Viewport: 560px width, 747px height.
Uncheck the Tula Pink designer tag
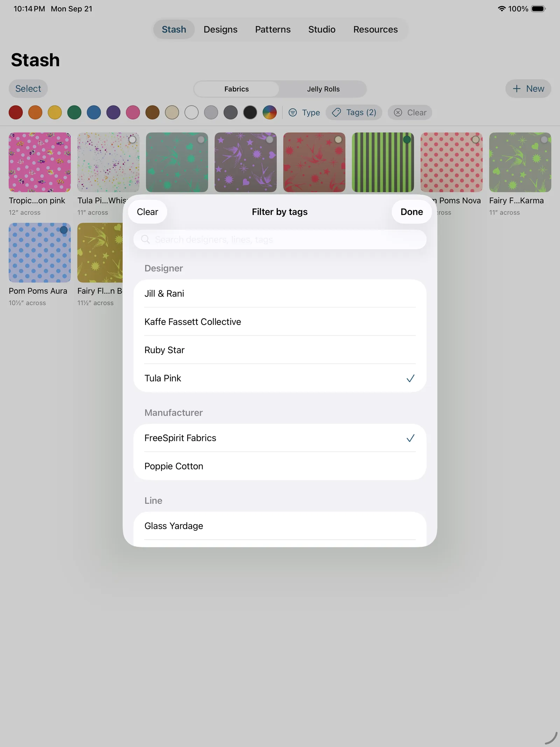click(280, 378)
